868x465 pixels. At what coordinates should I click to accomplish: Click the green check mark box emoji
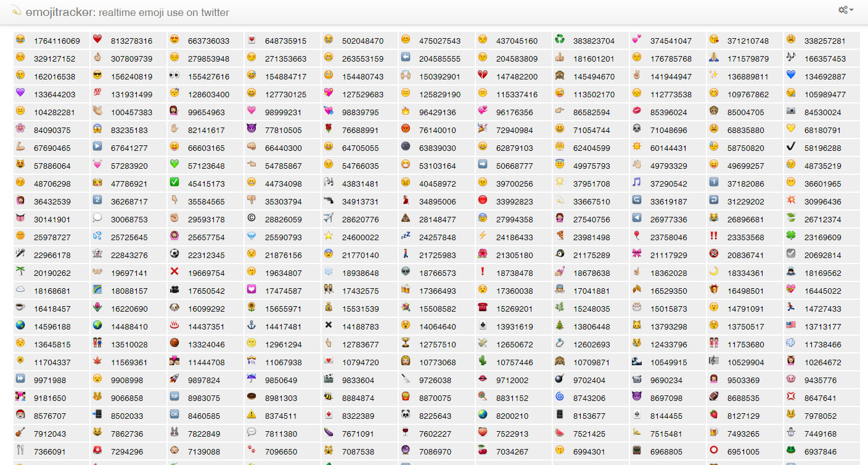[174, 183]
